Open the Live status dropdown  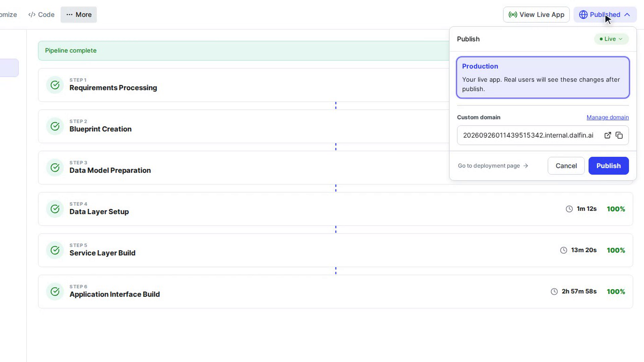click(611, 39)
